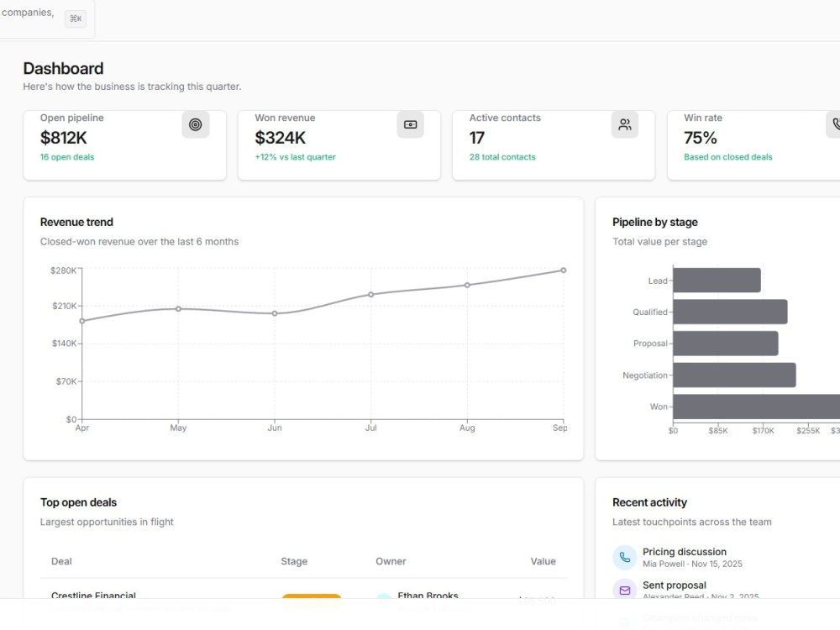Viewport: 840px width, 630px height.
Task: Click the Owner column header
Action: click(391, 561)
